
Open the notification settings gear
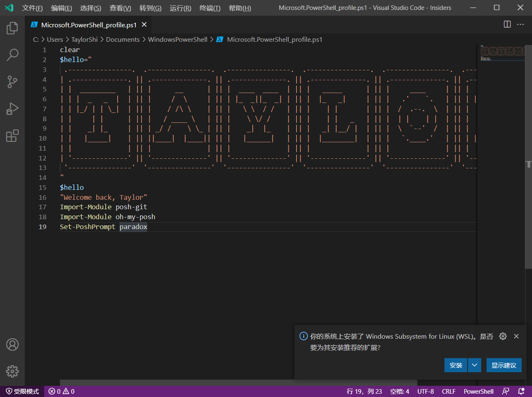coord(503,336)
